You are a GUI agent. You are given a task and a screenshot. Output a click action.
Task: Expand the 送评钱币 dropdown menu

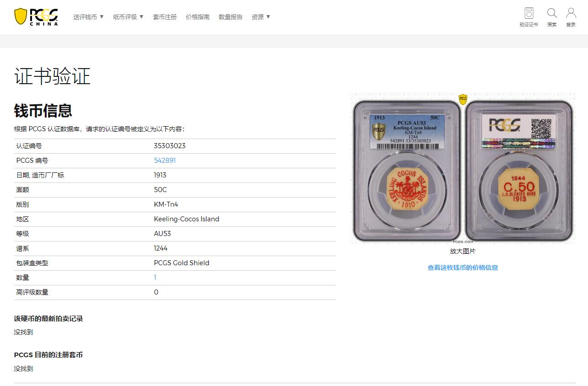89,17
